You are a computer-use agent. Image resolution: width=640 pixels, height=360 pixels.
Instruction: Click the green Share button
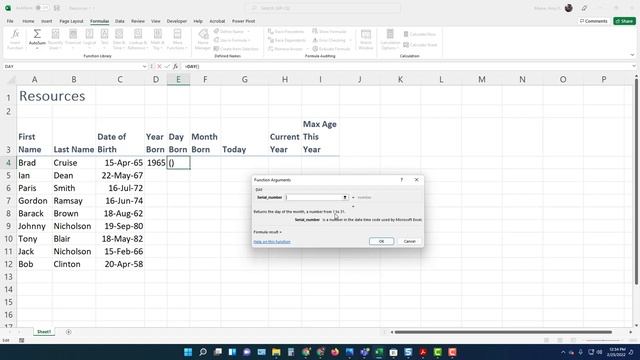tap(624, 21)
